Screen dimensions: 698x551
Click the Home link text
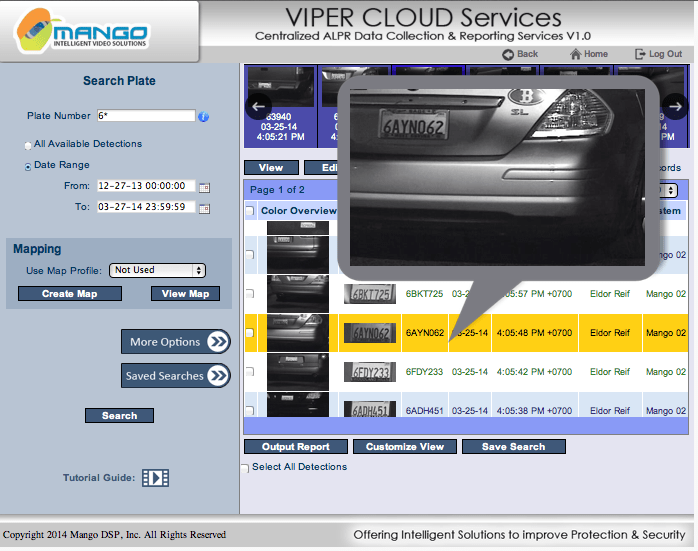point(596,54)
